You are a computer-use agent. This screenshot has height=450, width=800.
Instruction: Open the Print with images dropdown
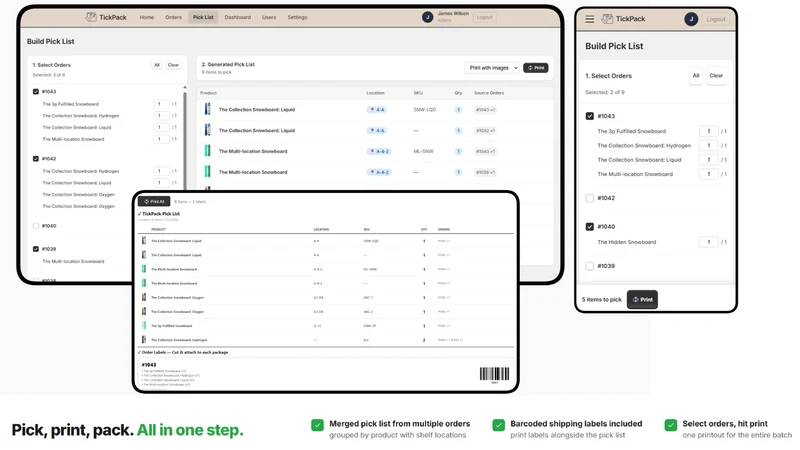[492, 68]
